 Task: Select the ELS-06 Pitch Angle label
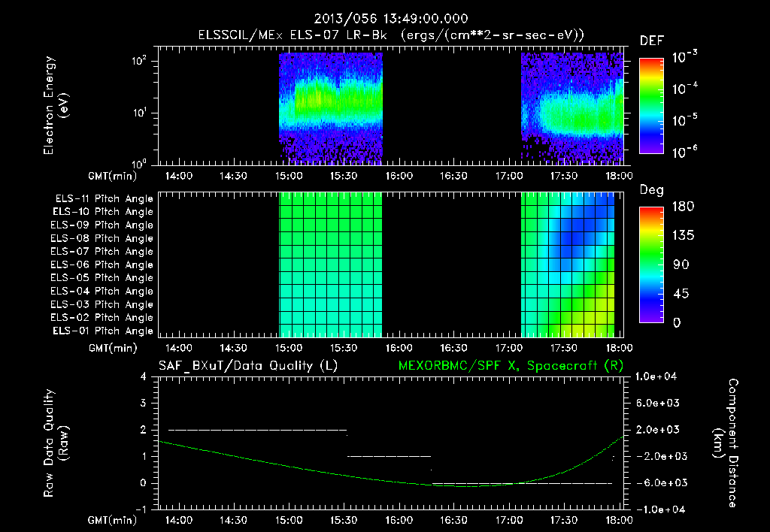point(102,265)
